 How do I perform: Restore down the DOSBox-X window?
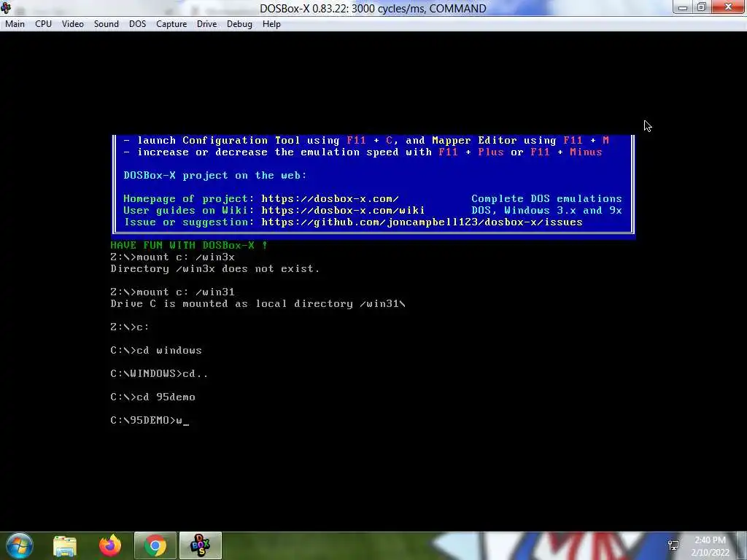click(x=702, y=7)
